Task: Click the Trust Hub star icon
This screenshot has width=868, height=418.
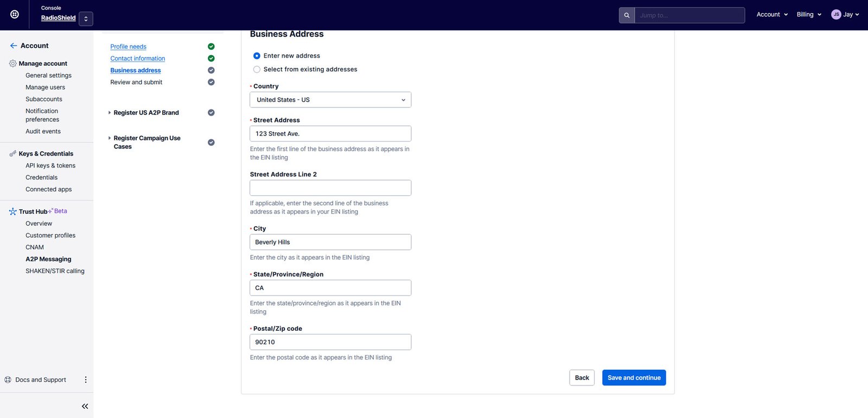Action: [x=12, y=211]
